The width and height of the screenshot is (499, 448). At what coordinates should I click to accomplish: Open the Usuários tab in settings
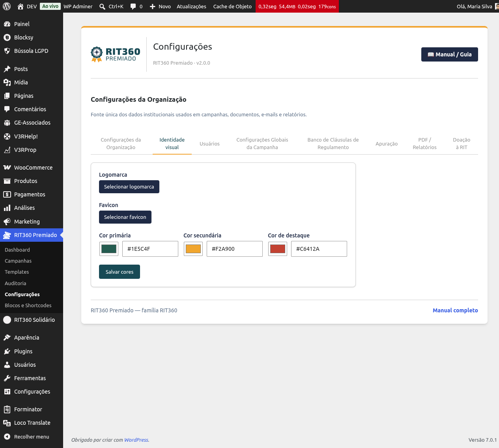pyautogui.click(x=209, y=144)
